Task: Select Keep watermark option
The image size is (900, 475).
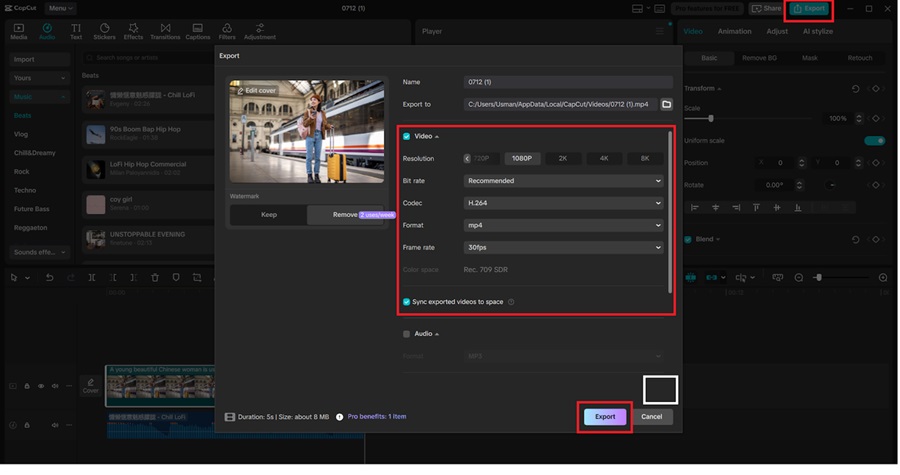Action: click(x=269, y=215)
